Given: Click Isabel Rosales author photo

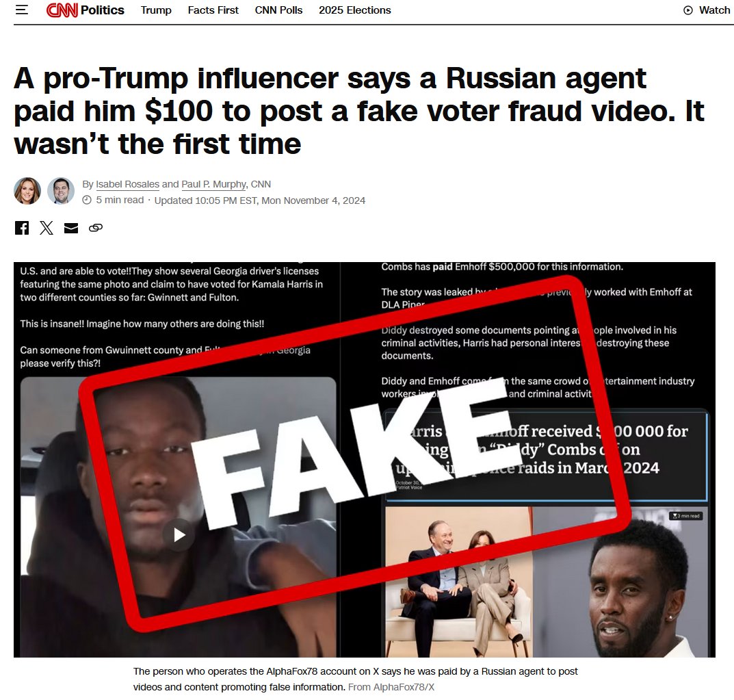Looking at the screenshot, I should (27, 191).
